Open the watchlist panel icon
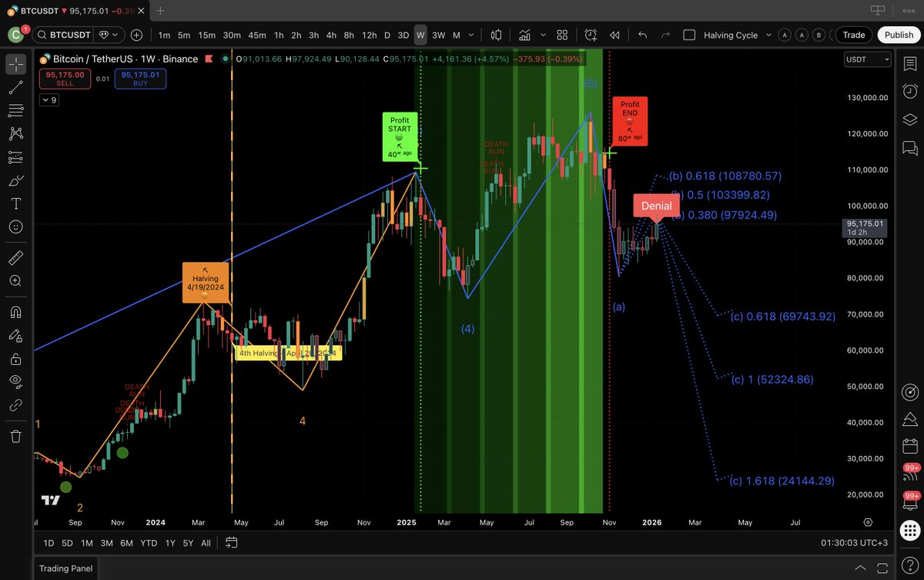This screenshot has width=924, height=580. 909,65
